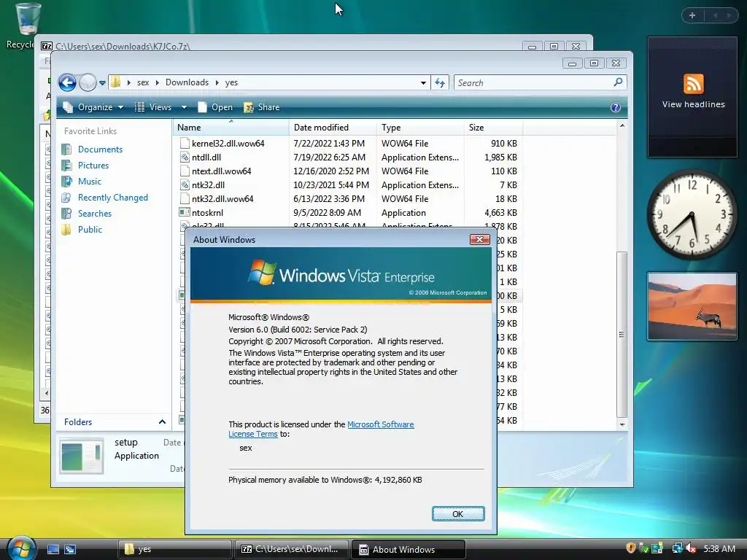Viewport: 747px width, 560px height.
Task: Sort by Date modified column header
Action: tap(333, 127)
